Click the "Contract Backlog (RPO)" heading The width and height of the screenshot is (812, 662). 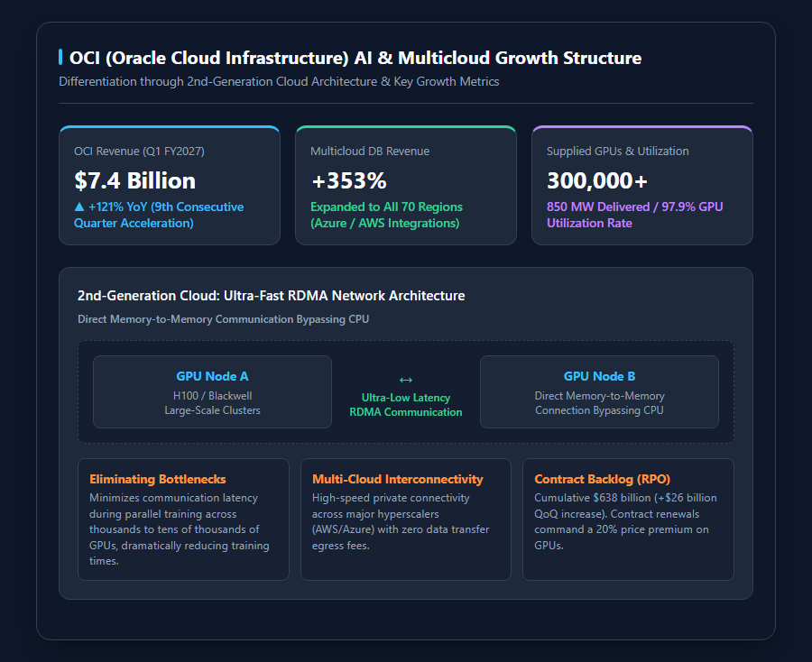tap(603, 479)
